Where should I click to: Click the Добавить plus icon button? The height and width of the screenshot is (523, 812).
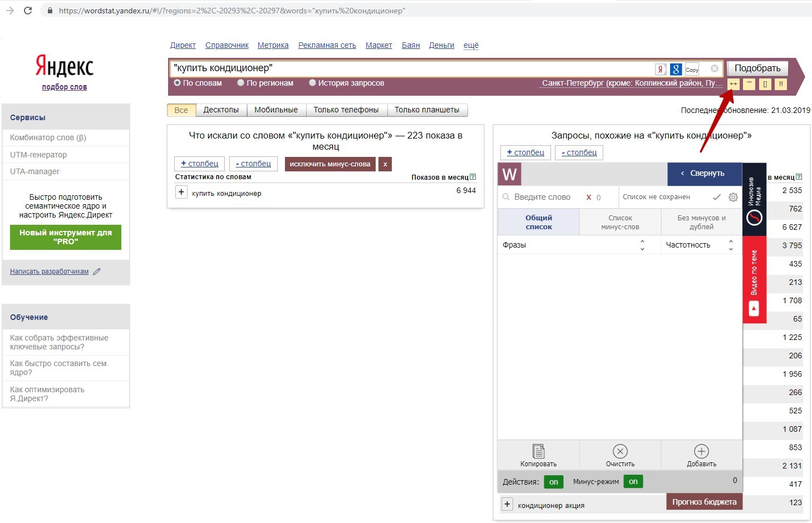[701, 455]
